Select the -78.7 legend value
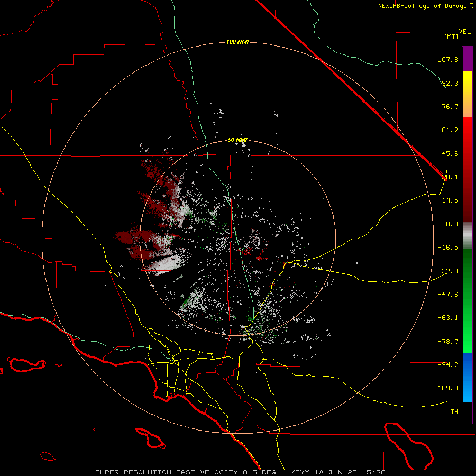This screenshot has width=476, height=476. click(448, 342)
